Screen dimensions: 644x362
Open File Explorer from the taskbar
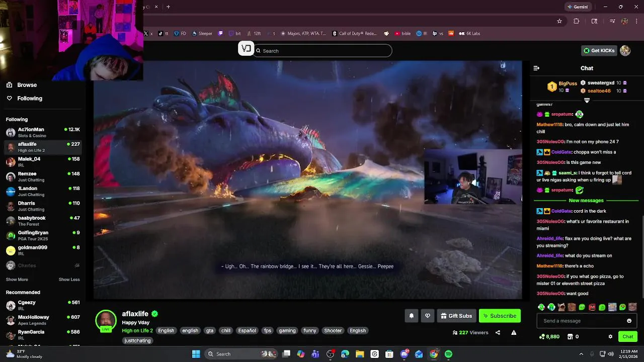click(x=360, y=354)
